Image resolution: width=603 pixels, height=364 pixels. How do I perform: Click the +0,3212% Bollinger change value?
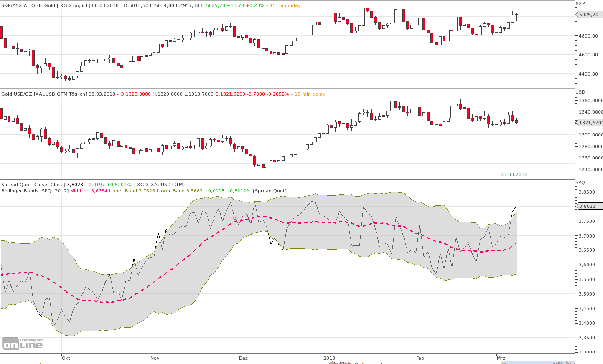coord(238,191)
